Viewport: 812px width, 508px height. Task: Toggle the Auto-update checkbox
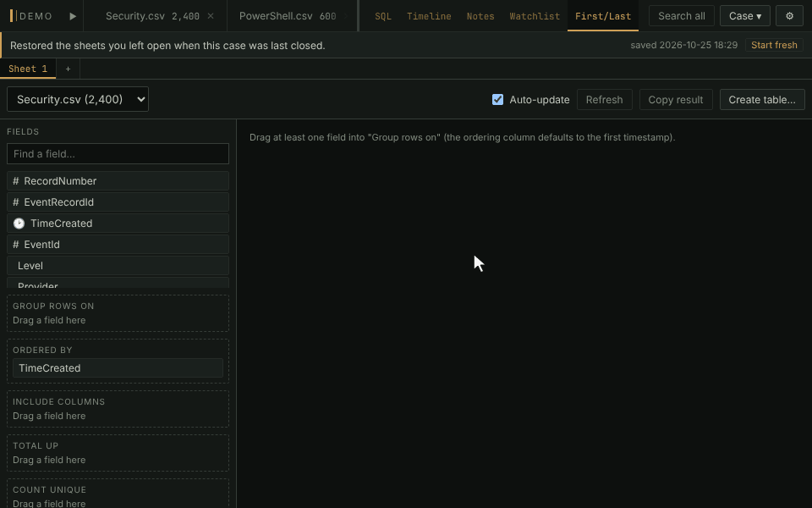[x=497, y=100]
